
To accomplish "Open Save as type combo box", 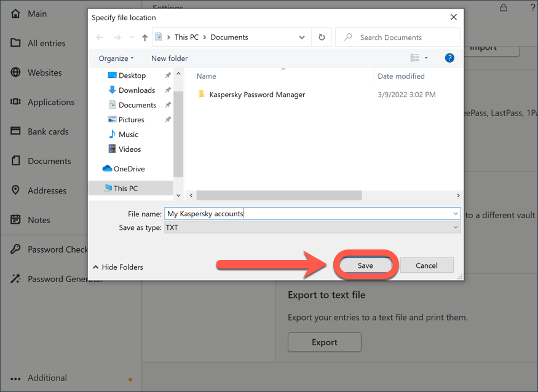I will 312,227.
